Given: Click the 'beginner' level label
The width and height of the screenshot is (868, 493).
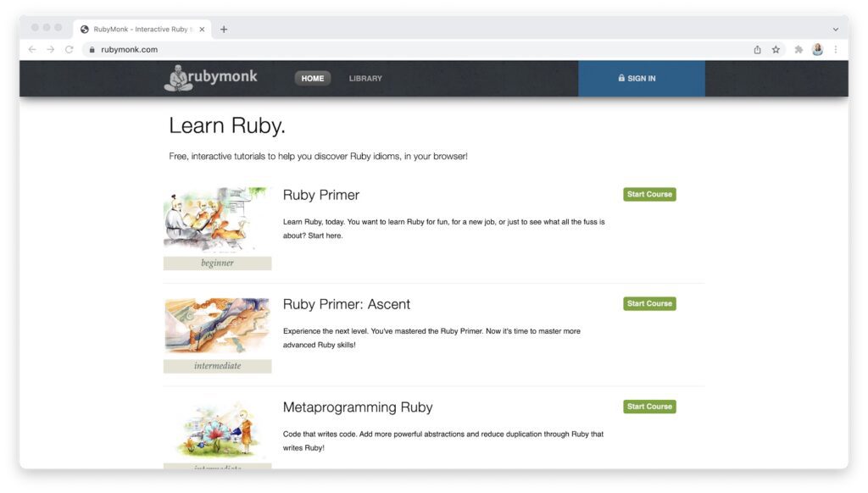Looking at the screenshot, I should (217, 263).
